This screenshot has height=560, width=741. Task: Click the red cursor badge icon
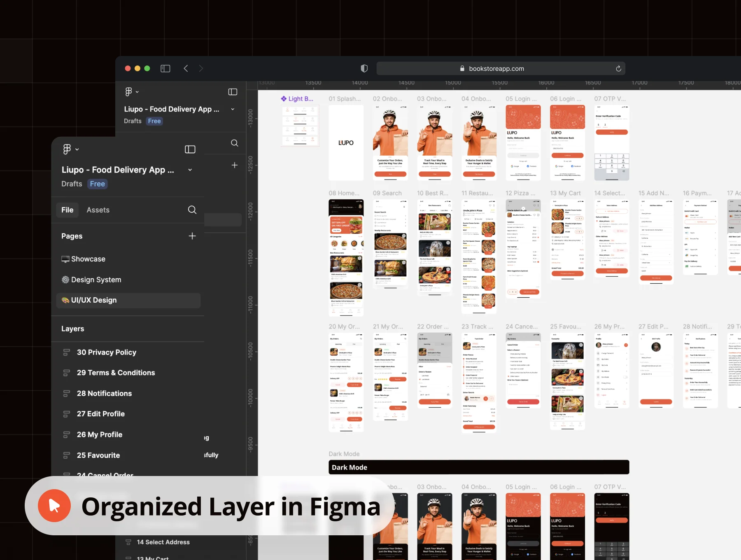tap(54, 506)
